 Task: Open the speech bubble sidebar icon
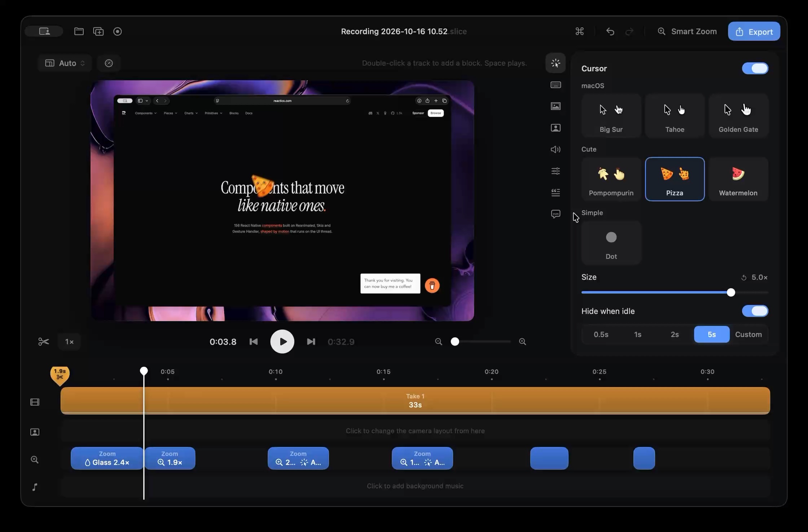[555, 214]
